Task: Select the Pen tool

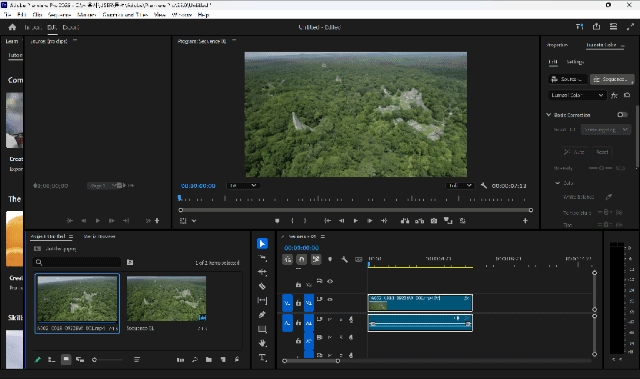Action: click(262, 315)
